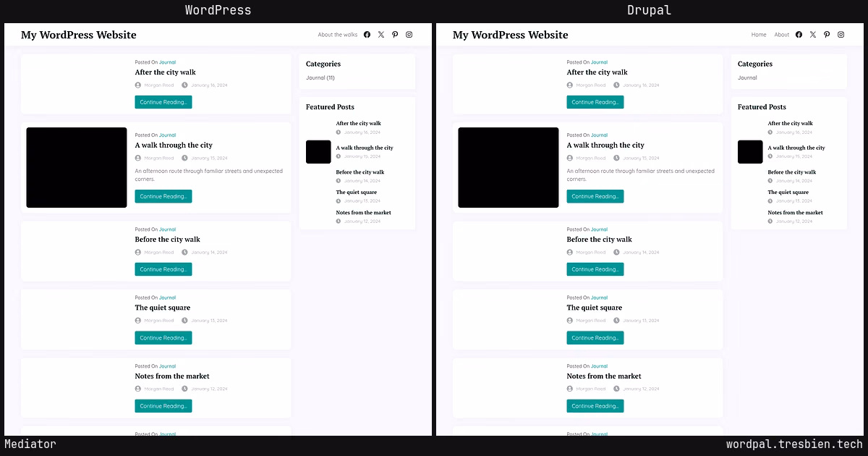Click 'Journal' category in Drupal Categories sidebar
This screenshot has height=456, width=868.
[x=747, y=77]
